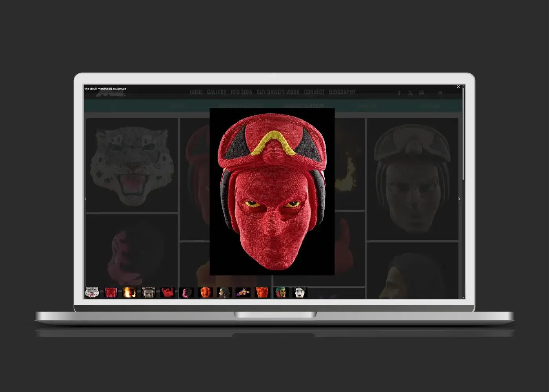Viewport: 549px width, 392px height.
Task: Open the Instagram social icon
Action: pos(421,93)
